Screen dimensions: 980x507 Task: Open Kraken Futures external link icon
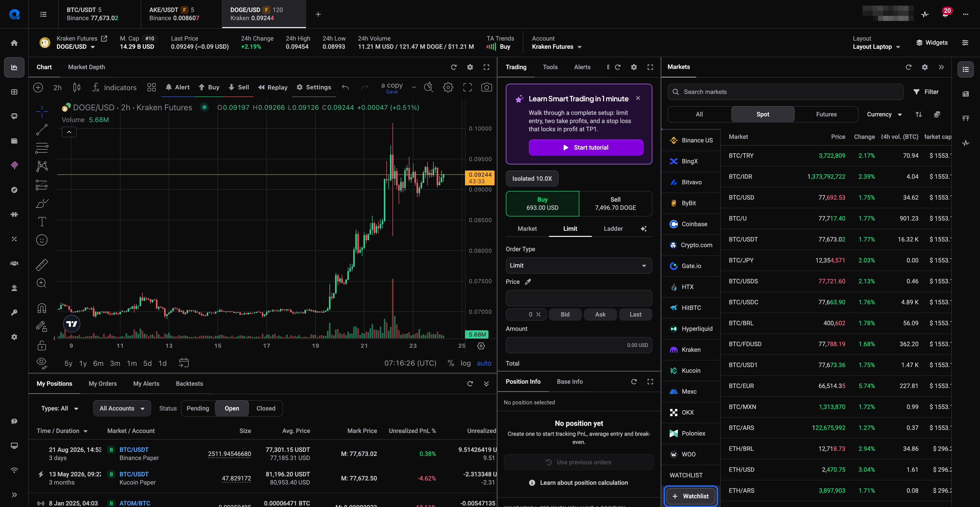click(x=104, y=39)
